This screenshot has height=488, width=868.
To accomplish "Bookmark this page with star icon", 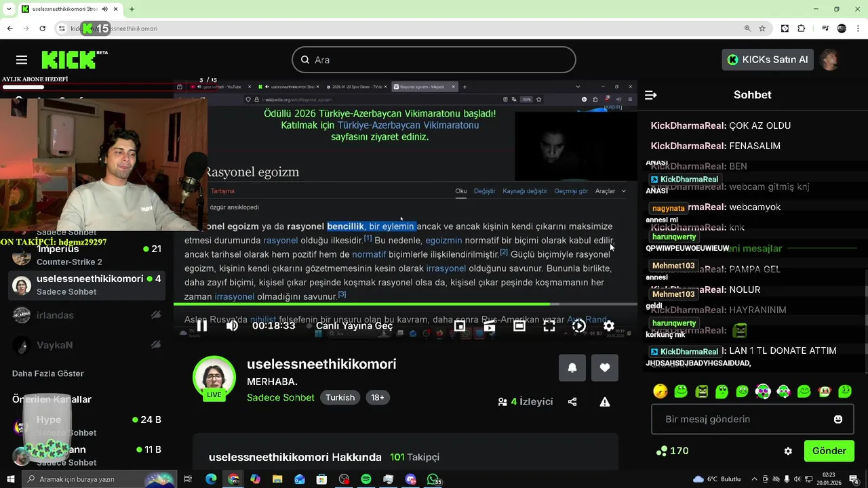I will (x=762, y=28).
